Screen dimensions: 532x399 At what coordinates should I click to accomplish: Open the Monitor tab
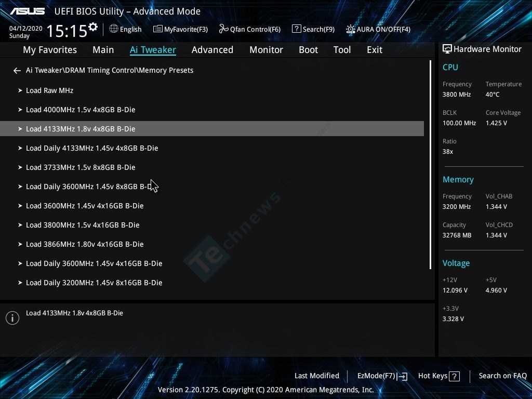coord(267,50)
